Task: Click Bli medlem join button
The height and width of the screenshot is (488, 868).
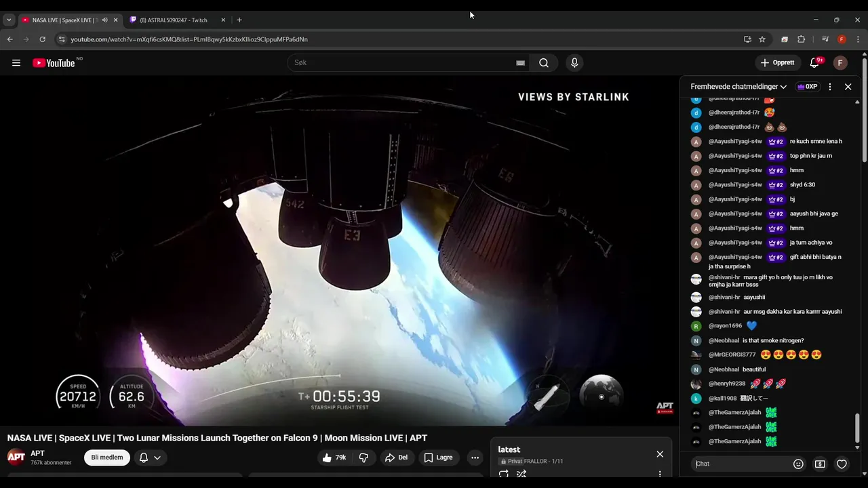Action: [x=107, y=457]
